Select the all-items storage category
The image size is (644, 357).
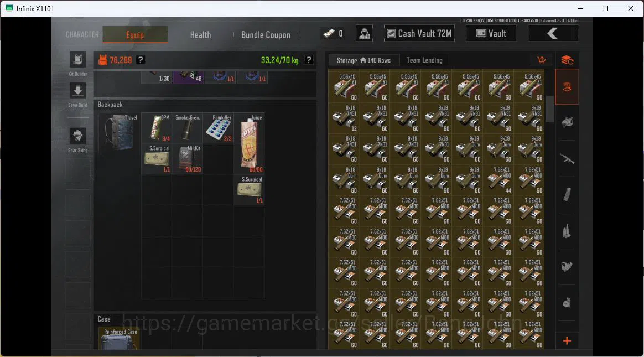coord(567,87)
